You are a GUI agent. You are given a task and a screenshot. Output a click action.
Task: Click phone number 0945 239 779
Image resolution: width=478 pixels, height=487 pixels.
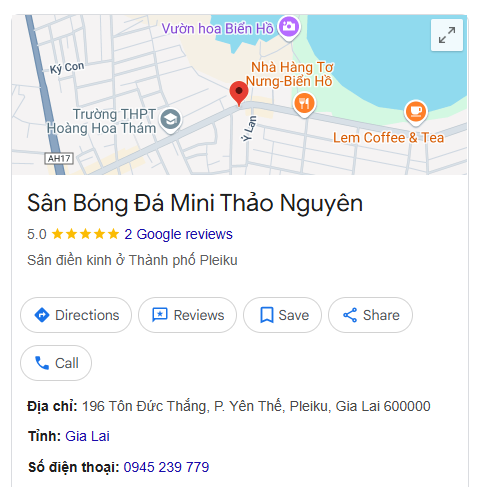click(166, 467)
